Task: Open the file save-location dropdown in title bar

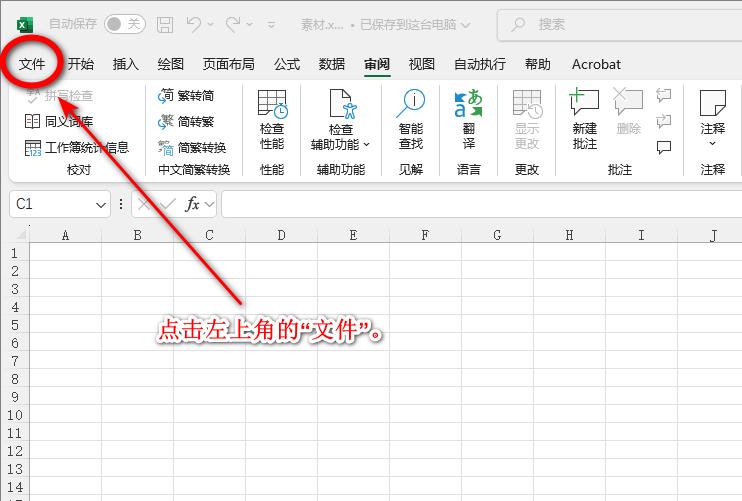Action: coord(466,25)
